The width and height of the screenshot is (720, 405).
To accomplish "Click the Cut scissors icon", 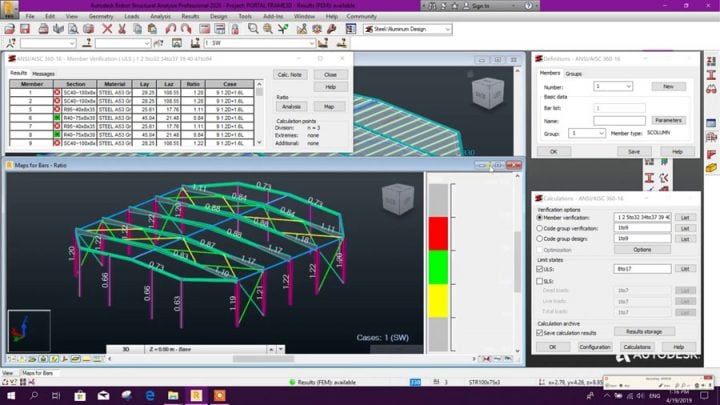I will 122,29.
